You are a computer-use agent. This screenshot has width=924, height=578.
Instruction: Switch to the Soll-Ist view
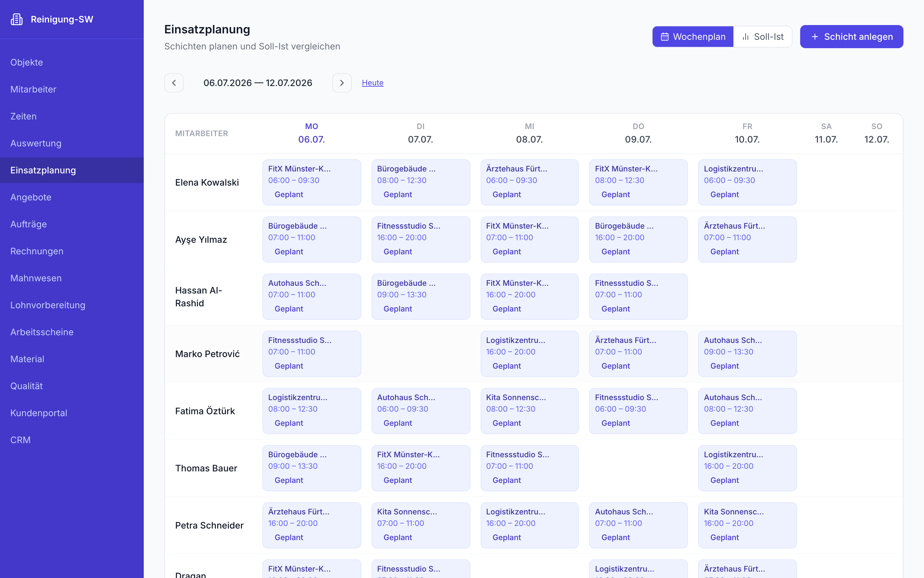(x=763, y=37)
